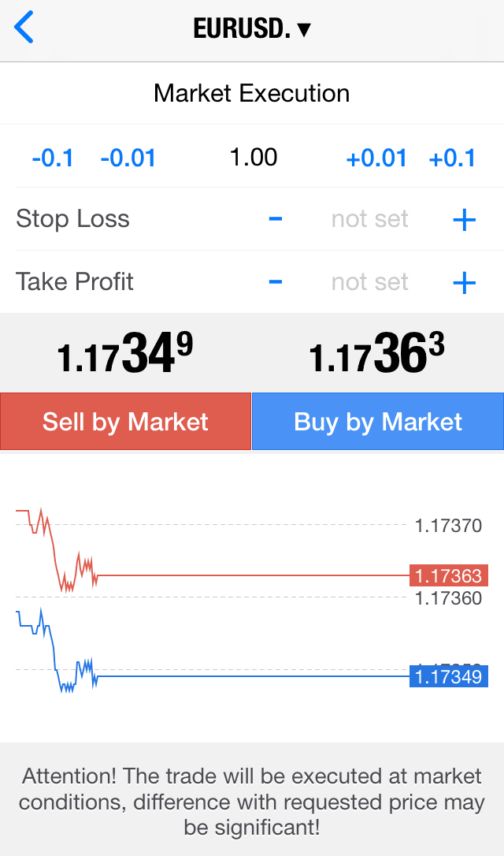Open the Market Execution order type selector

(251, 93)
